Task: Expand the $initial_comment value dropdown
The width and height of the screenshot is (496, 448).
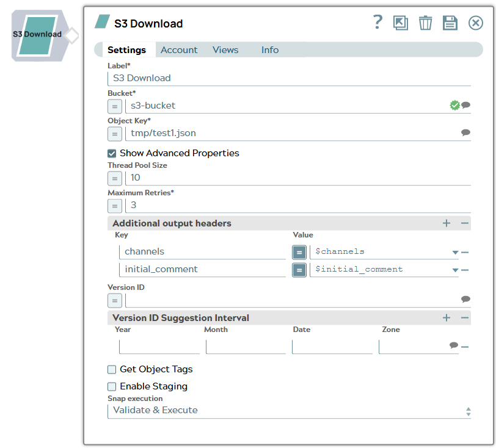Action: [455, 270]
